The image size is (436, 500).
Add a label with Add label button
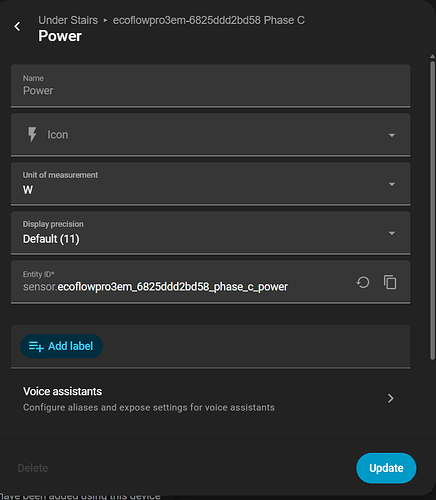pos(61,346)
